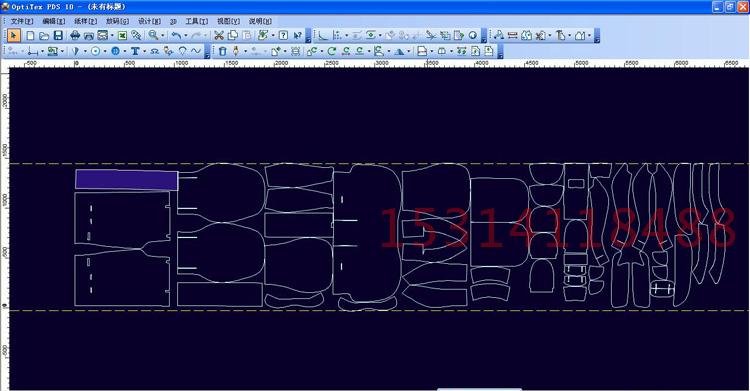Image resolution: width=750 pixels, height=391 pixels.
Task: Click the Save floppy disk icon
Action: pyautogui.click(x=58, y=35)
